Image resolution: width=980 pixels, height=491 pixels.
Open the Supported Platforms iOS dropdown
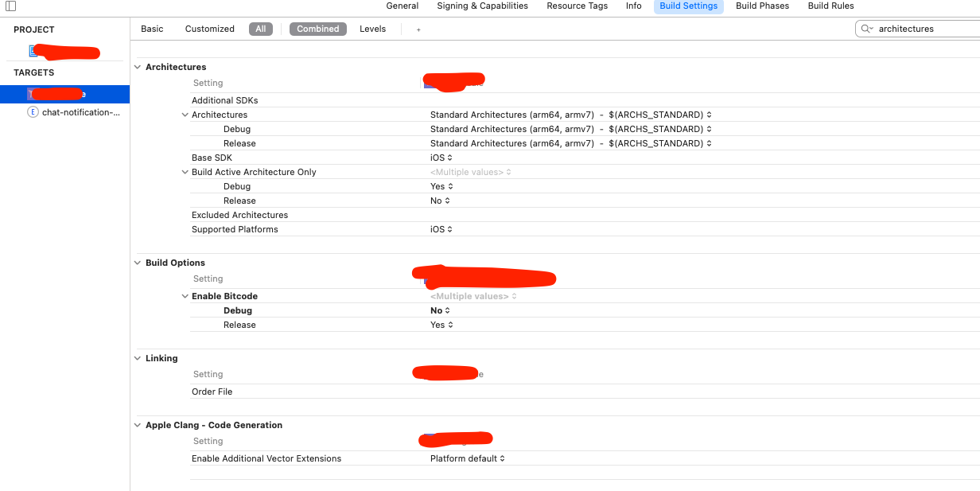click(x=441, y=229)
